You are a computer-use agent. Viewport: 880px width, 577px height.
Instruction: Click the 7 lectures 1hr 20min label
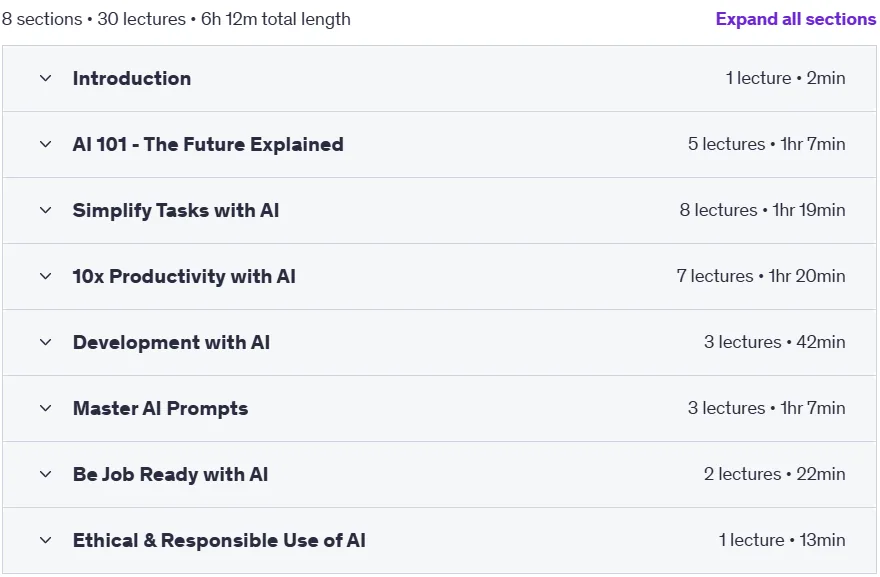[760, 276]
